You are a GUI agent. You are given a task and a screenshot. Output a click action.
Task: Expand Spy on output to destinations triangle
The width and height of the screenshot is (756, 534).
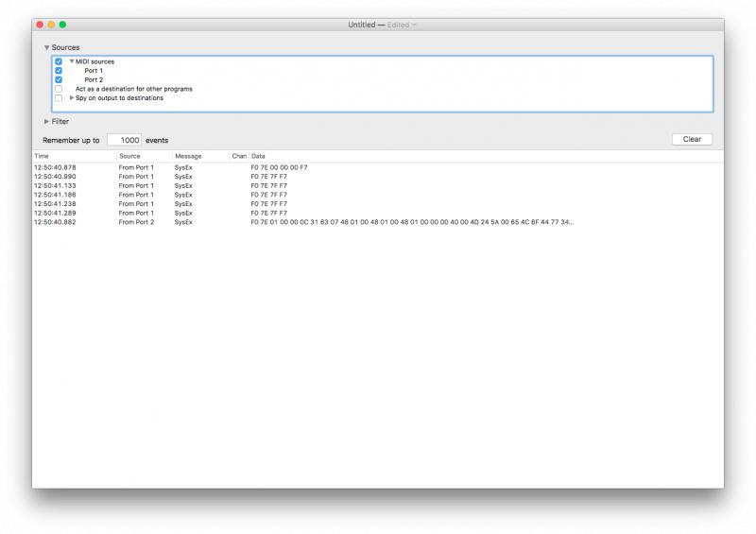click(72, 97)
